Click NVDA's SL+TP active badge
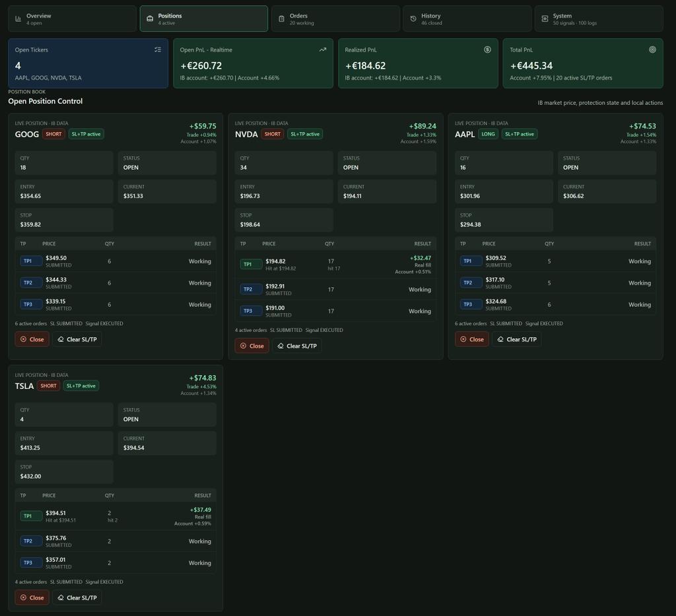 [305, 134]
